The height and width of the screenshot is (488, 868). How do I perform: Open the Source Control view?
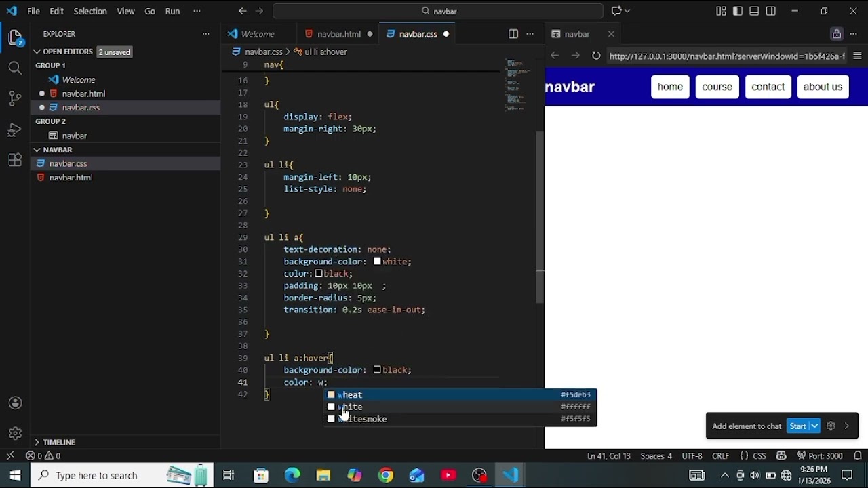coord(15,98)
